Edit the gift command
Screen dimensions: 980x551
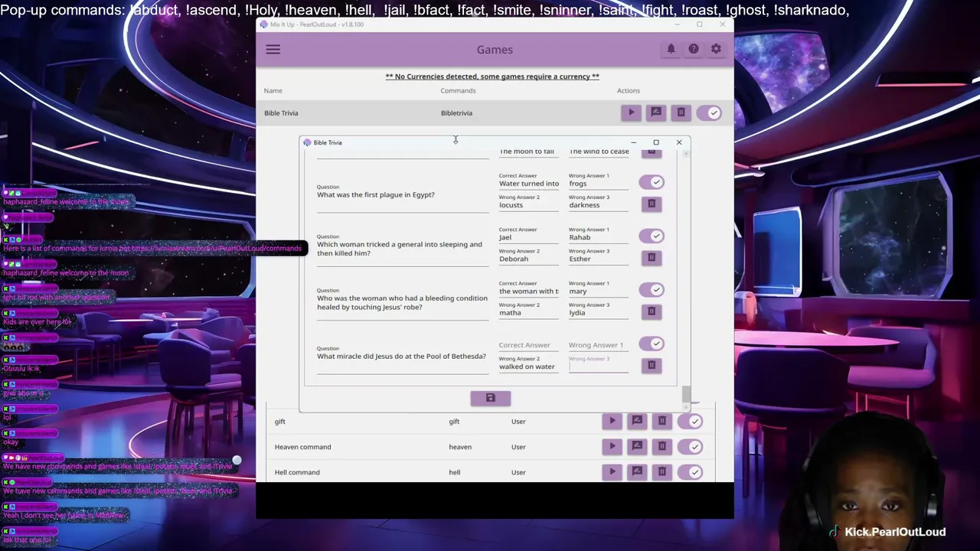pos(637,421)
